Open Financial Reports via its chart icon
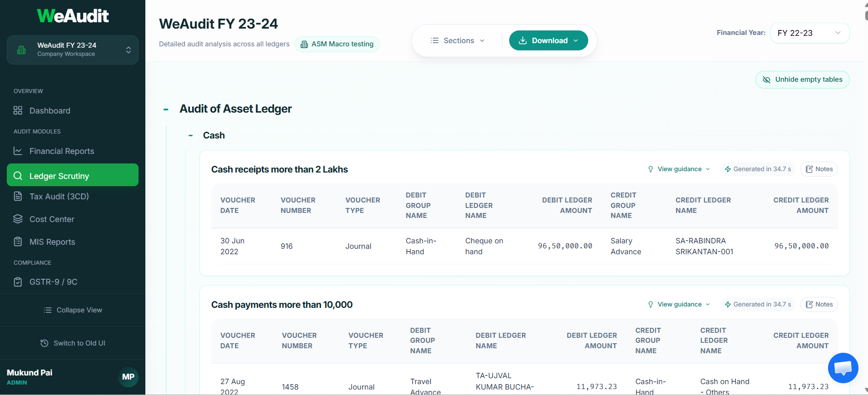The image size is (868, 395). (x=18, y=151)
